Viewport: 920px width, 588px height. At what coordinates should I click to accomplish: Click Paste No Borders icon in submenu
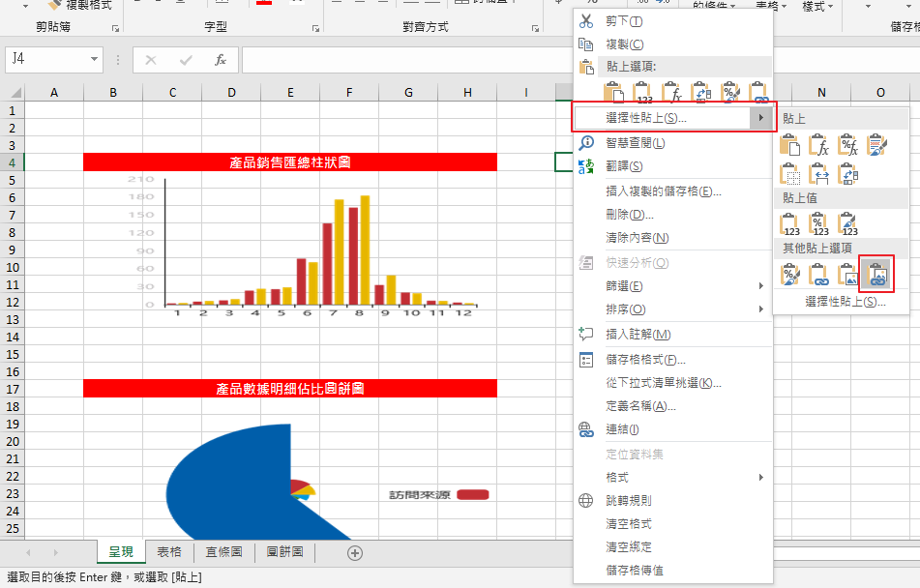pos(791,174)
